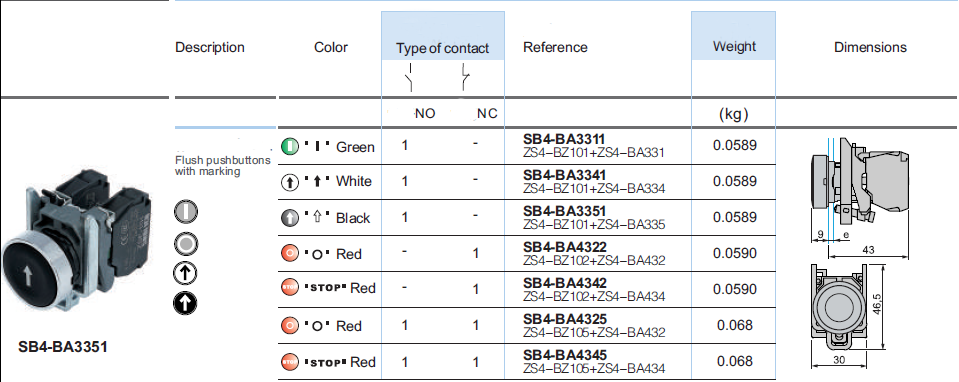Click the normally closed contact symbol
Screen dimensions: 959x382
pos(465,76)
